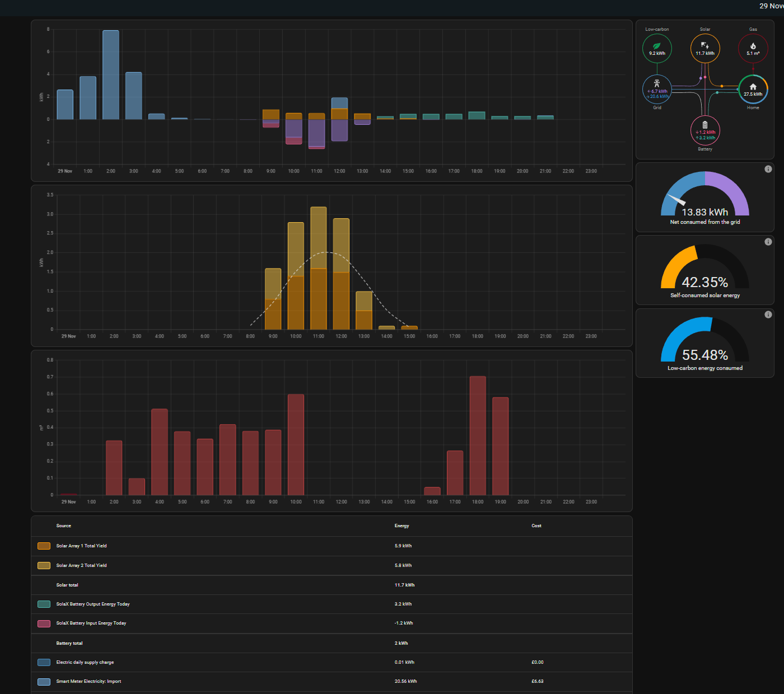Select the Battery total row label
The height and width of the screenshot is (694, 784).
[69, 643]
